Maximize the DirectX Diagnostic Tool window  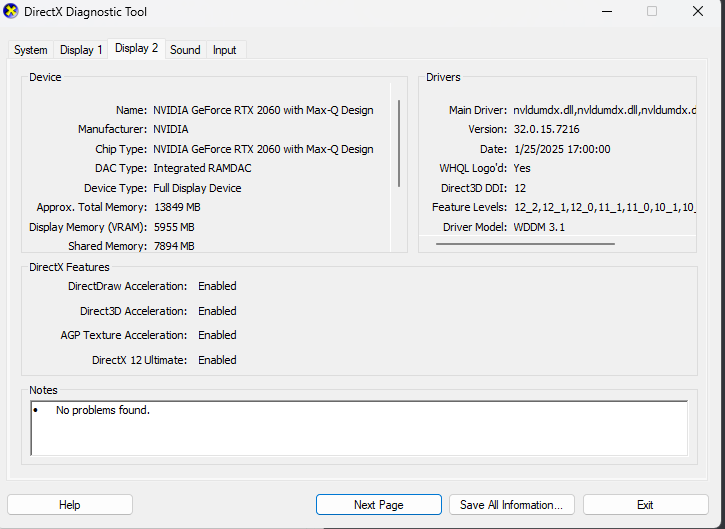[x=652, y=12]
